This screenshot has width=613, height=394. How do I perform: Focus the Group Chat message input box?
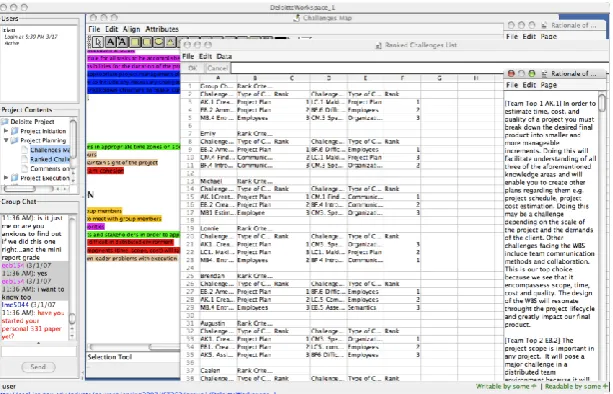pos(39,351)
